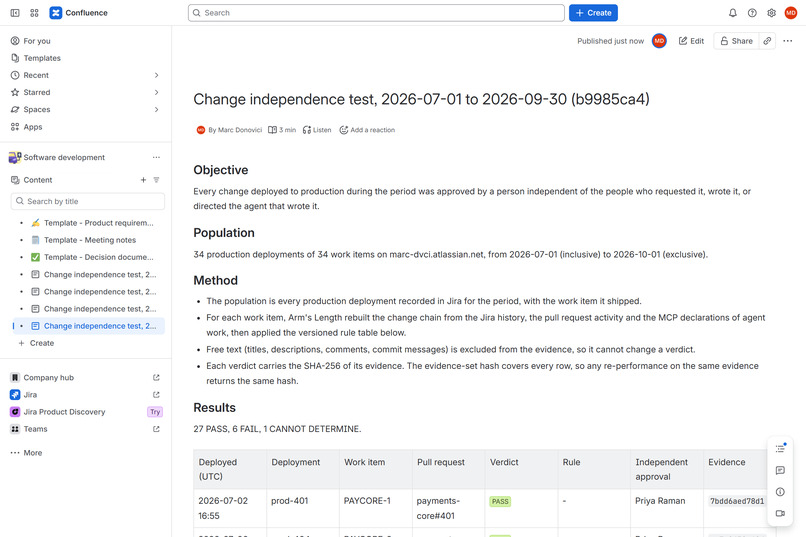Click the evidence hash 7bdd6aed78d1

[x=737, y=501]
